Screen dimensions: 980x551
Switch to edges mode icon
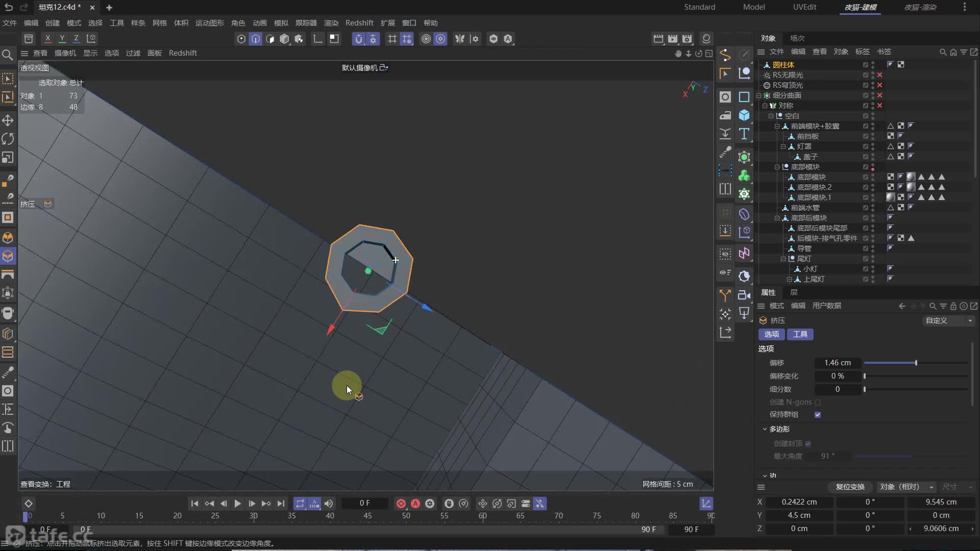click(256, 39)
